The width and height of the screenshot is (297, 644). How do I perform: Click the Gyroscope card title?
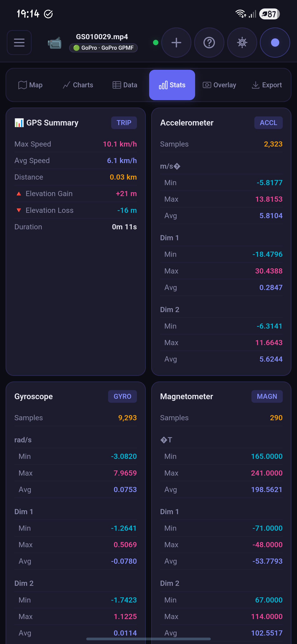33,396
